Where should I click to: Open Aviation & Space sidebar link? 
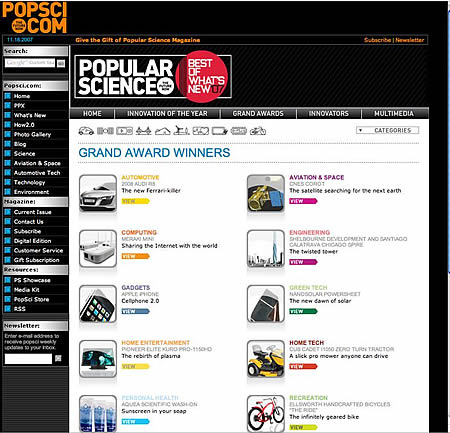[37, 163]
